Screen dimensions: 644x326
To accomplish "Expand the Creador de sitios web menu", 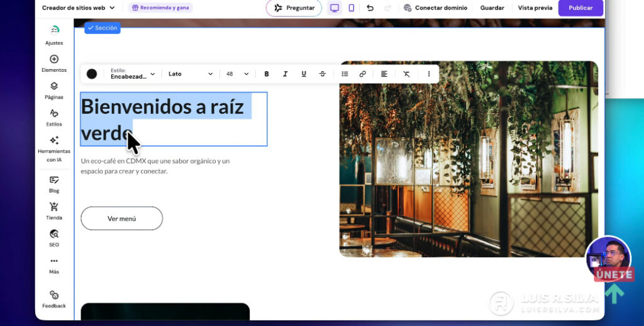I will (79, 8).
